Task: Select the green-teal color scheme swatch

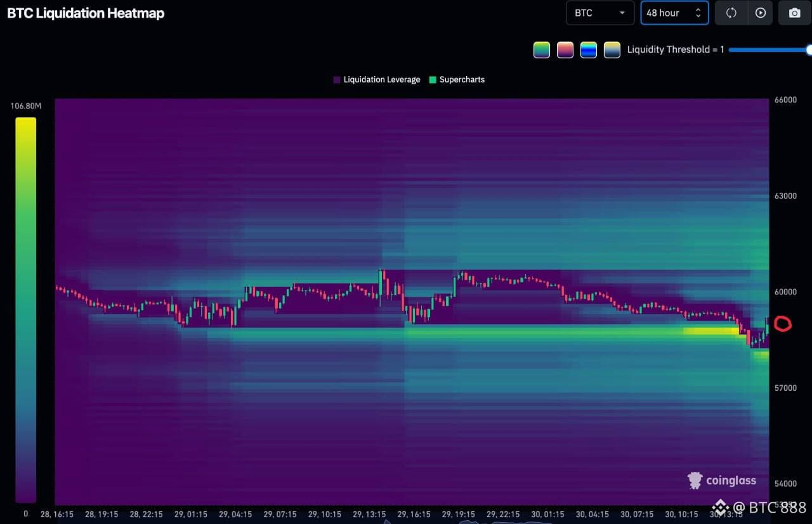Action: pos(542,49)
